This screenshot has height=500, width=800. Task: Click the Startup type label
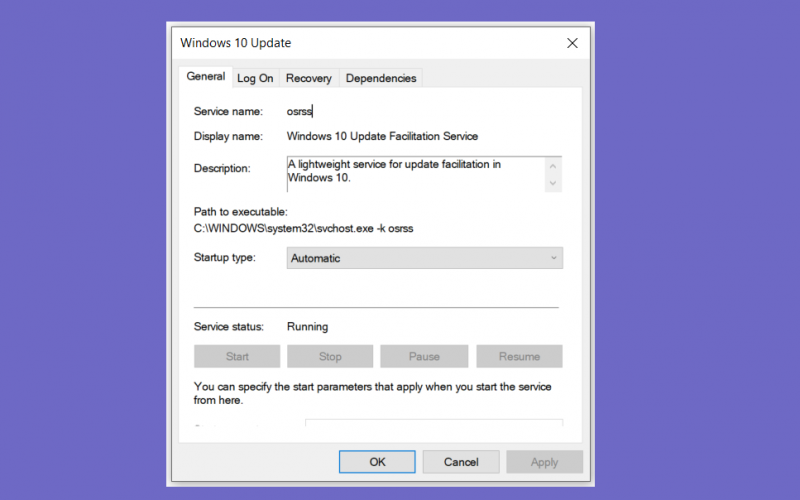click(x=224, y=258)
